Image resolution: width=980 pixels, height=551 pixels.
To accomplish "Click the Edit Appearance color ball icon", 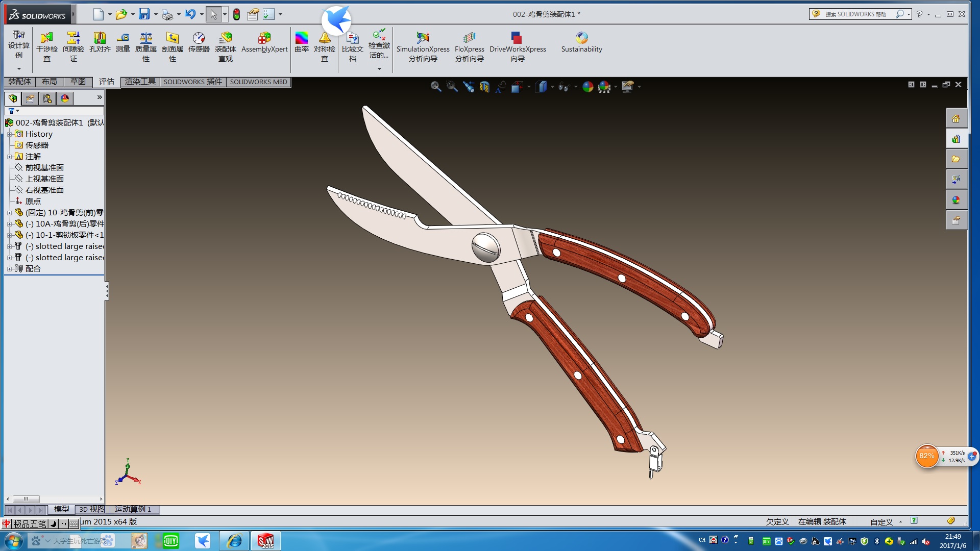I will (587, 87).
